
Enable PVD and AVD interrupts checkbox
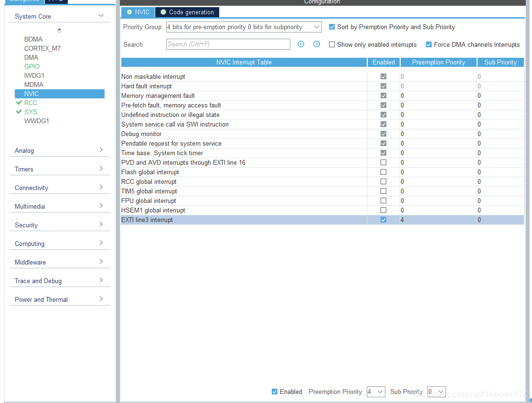click(x=383, y=162)
